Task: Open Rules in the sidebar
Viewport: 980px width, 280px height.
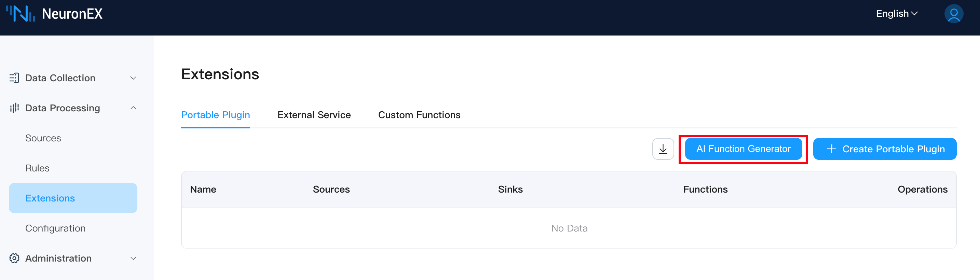Action: pos(37,168)
